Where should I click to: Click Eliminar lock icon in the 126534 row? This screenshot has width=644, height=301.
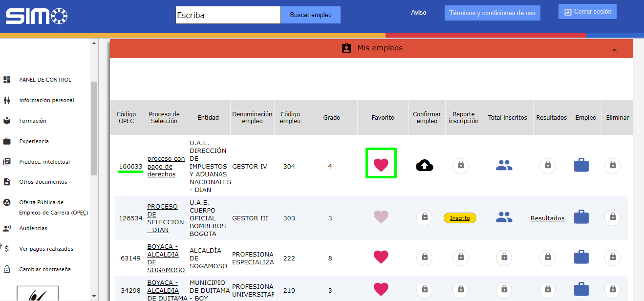tap(612, 217)
